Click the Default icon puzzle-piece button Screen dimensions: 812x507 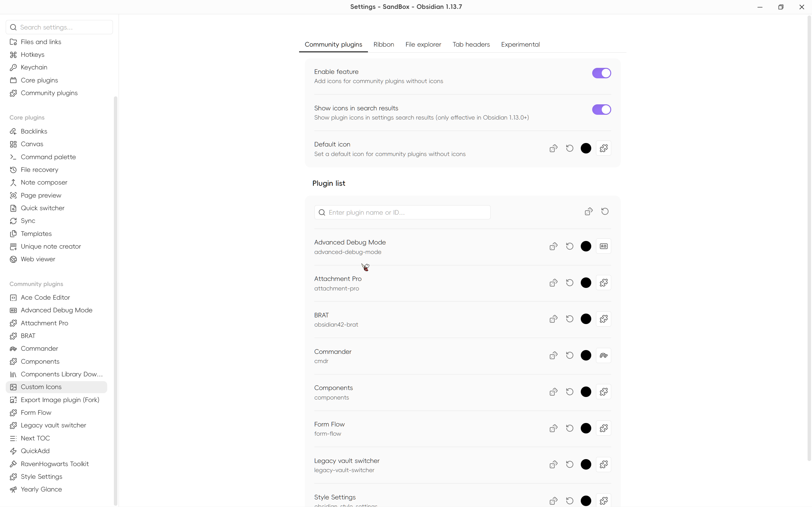pos(603,148)
